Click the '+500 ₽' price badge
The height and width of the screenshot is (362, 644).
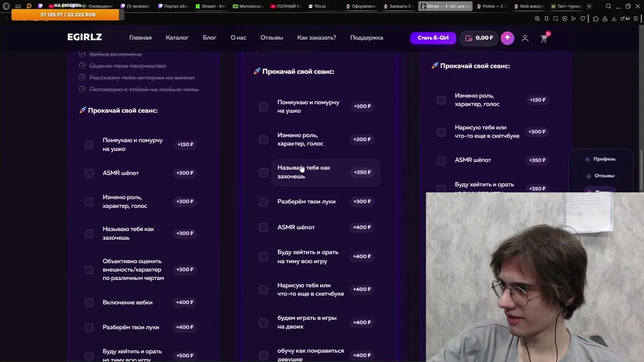185,355
